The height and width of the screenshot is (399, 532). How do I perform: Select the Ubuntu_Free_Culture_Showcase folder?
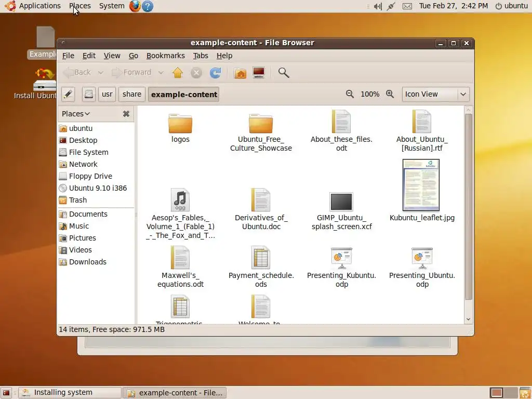tap(261, 124)
